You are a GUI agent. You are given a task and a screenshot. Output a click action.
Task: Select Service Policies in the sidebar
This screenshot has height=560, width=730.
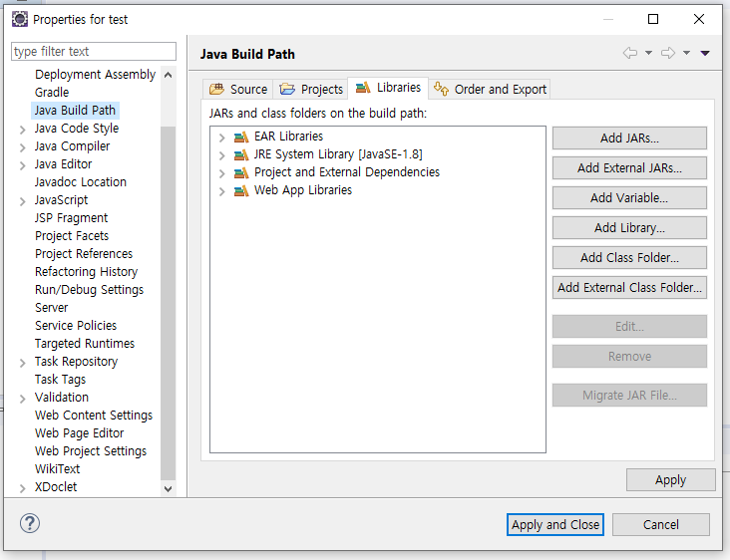(x=76, y=326)
